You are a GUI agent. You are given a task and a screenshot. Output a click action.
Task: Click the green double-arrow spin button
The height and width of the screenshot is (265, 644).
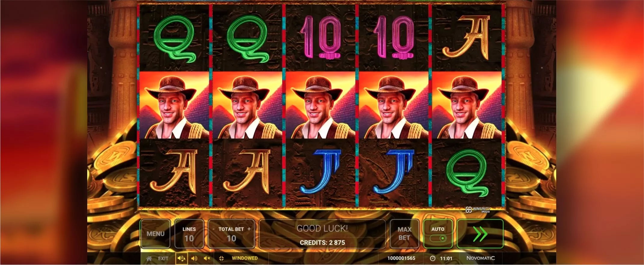tap(480, 234)
